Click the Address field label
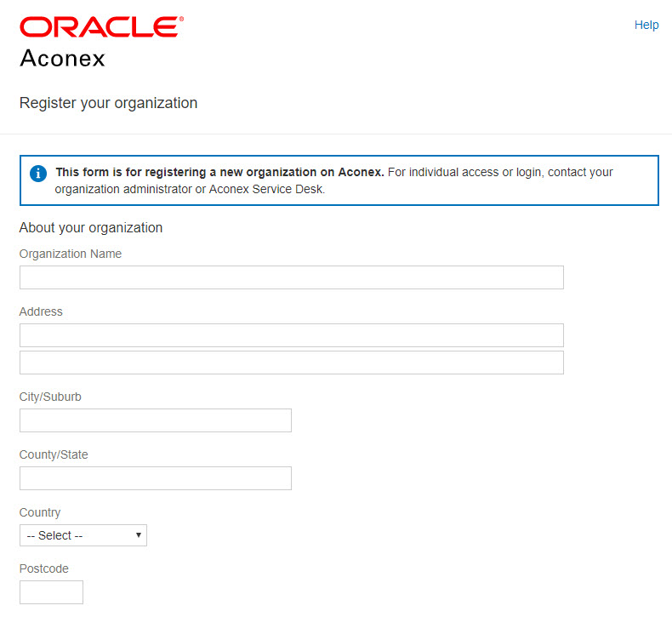 pos(41,311)
